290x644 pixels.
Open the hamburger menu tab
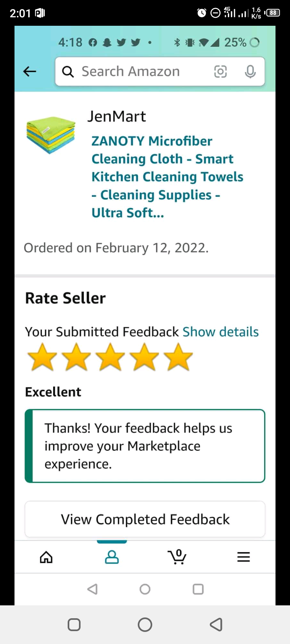point(243,557)
